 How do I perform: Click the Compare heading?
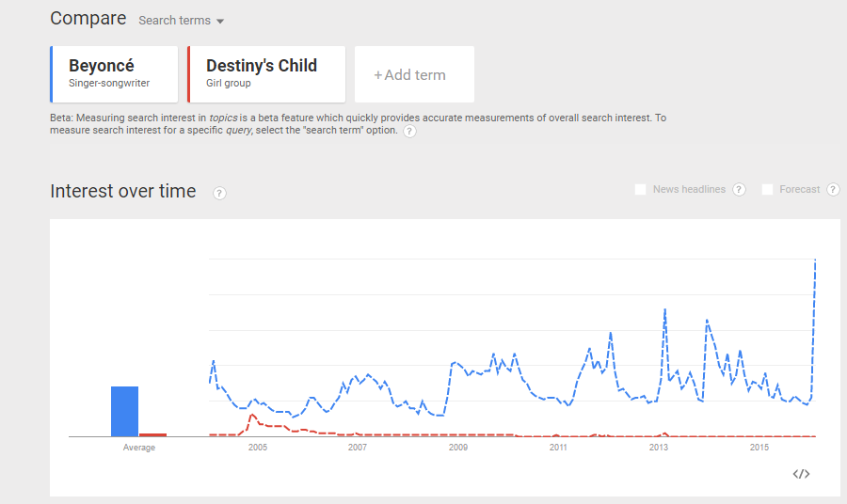88,19
